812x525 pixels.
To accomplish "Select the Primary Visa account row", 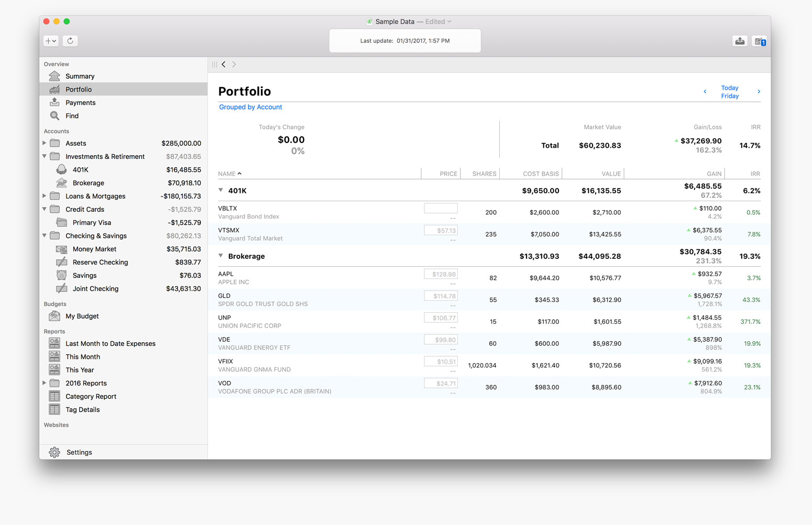I will (x=124, y=223).
